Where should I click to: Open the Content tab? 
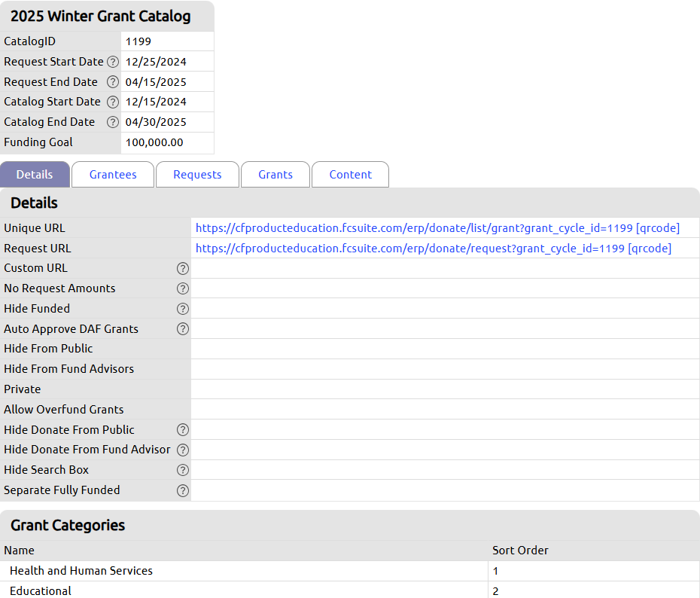[351, 174]
